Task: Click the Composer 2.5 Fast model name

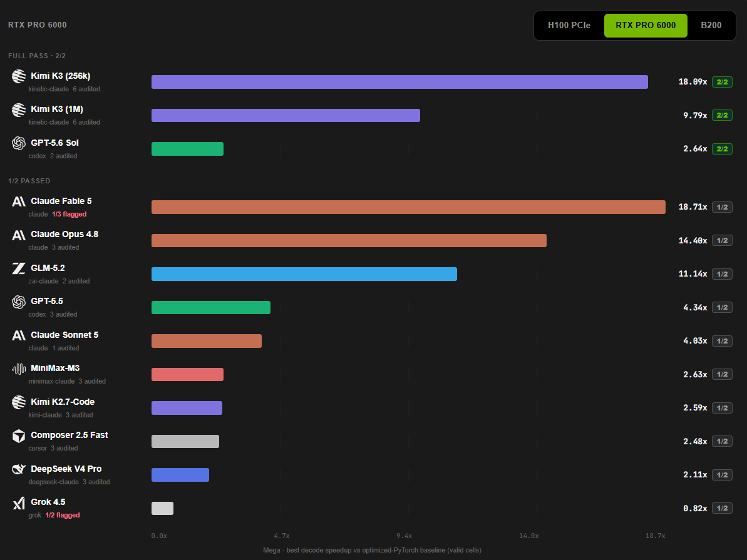Action: tap(69, 435)
